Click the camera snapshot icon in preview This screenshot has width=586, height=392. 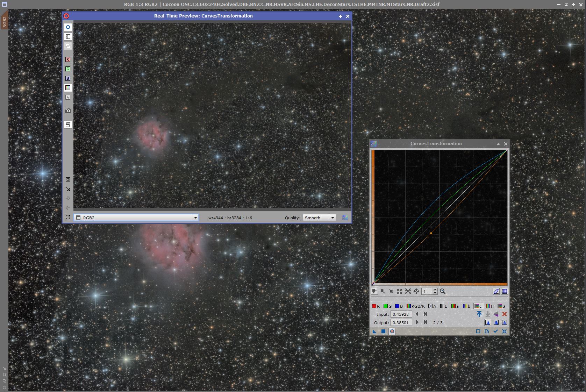click(x=68, y=111)
